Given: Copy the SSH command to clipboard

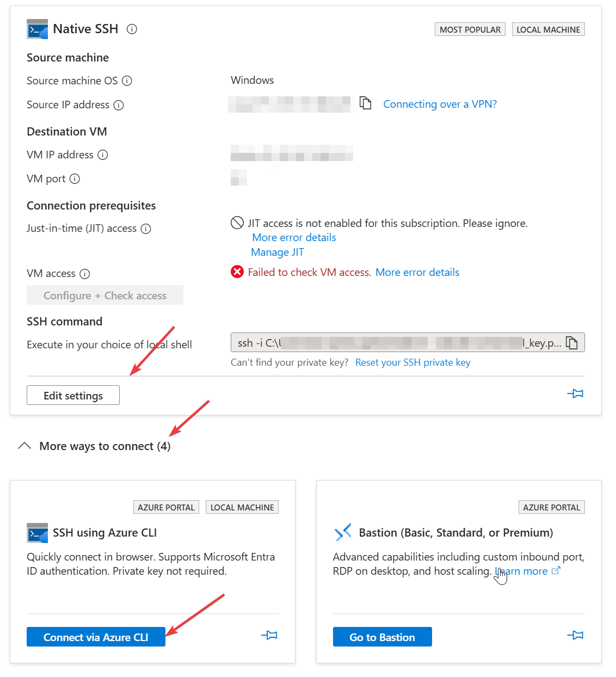Looking at the screenshot, I should (x=571, y=343).
